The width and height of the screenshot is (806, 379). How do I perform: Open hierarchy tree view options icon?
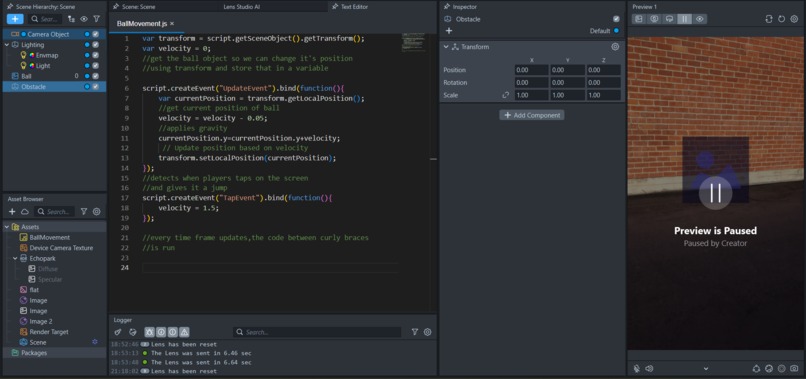click(x=71, y=19)
